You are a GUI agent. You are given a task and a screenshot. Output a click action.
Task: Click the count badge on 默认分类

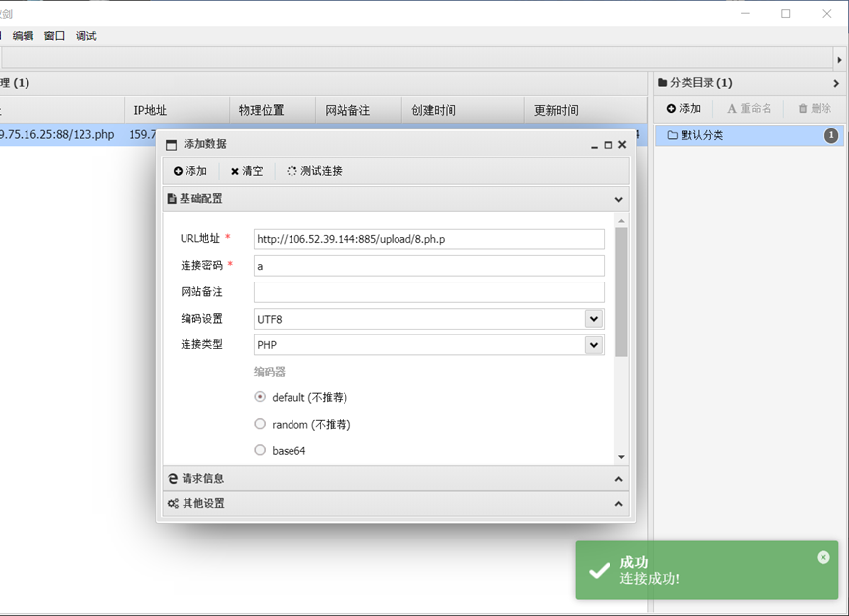(831, 135)
